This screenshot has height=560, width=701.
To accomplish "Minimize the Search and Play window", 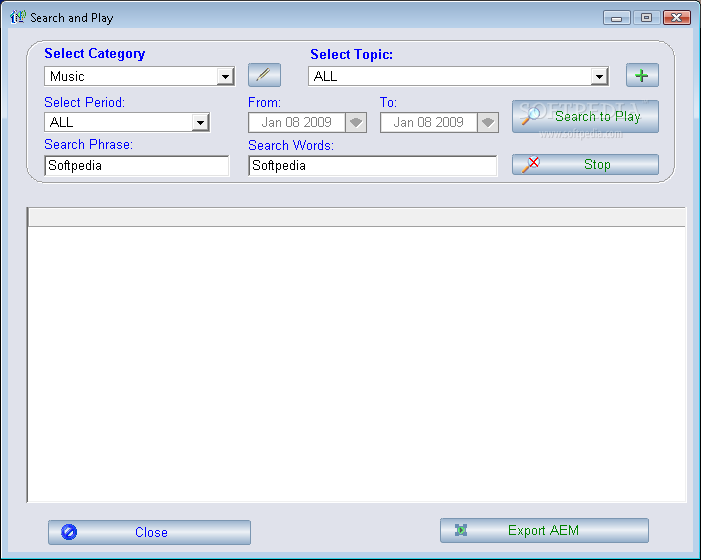I will (x=617, y=18).
